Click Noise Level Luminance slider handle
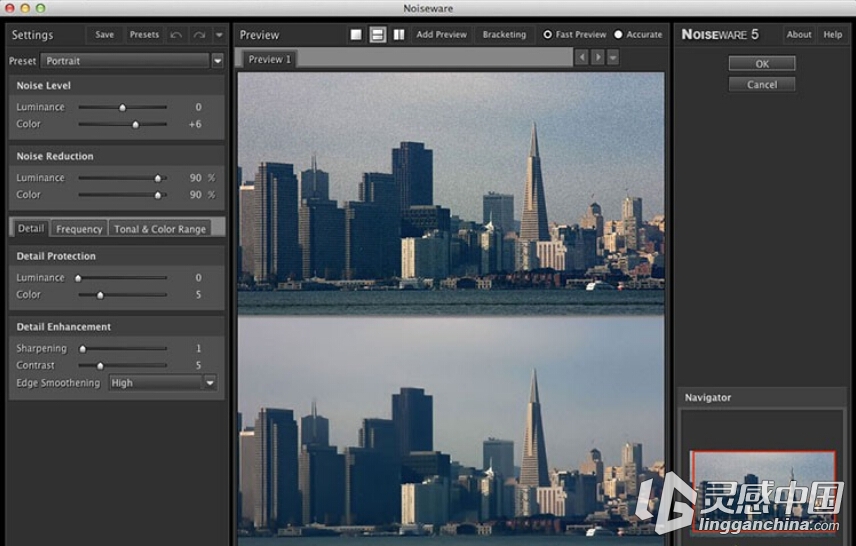 point(123,108)
